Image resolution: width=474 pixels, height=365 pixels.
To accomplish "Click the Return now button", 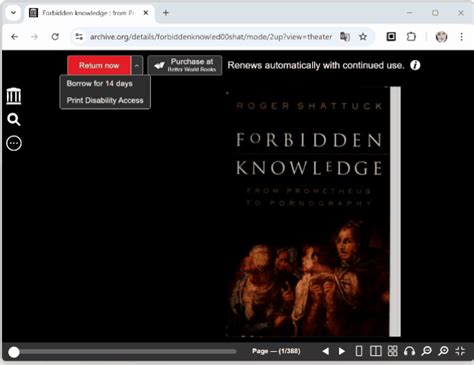I will (99, 65).
